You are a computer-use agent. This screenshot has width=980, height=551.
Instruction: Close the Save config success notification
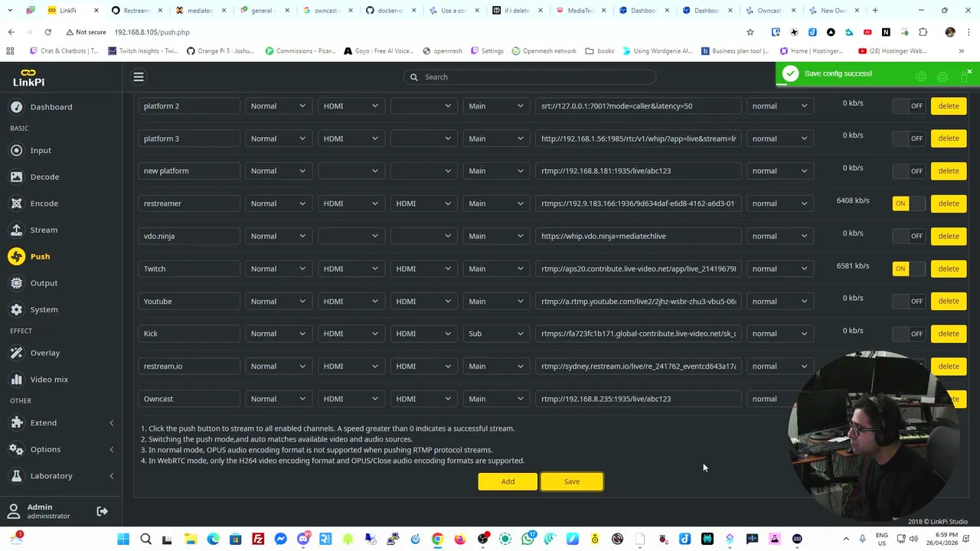point(969,71)
